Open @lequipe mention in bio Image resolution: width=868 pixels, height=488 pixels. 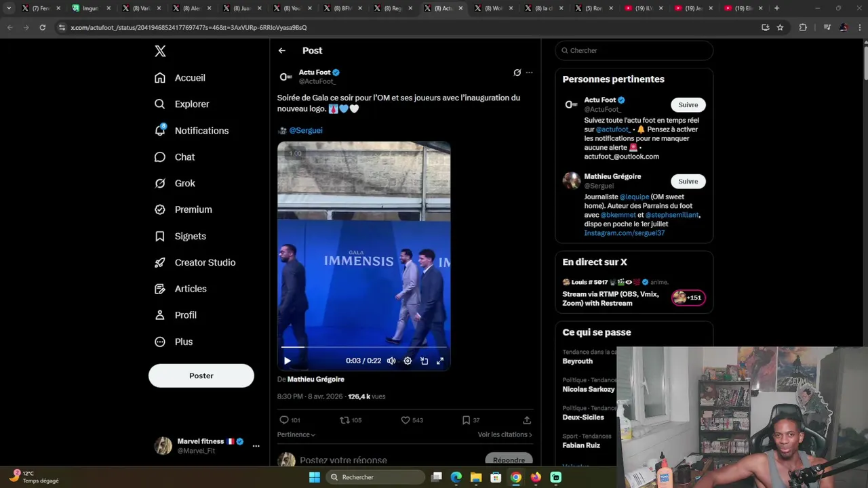[634, 197]
